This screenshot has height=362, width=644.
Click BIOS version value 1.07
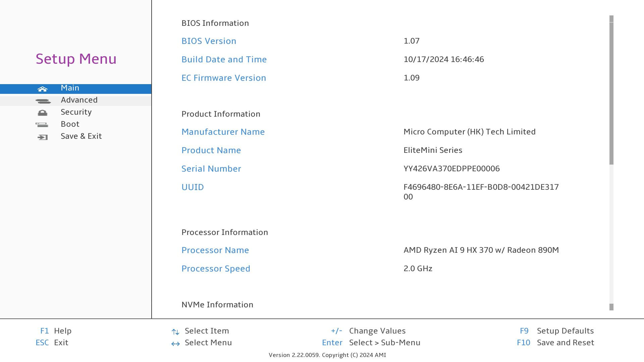pyautogui.click(x=412, y=41)
